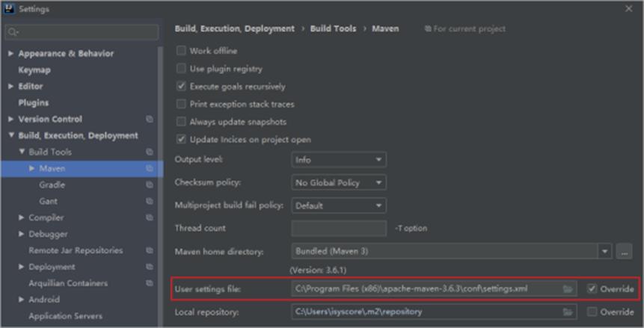Select Keymap in the settings sidebar
The width and height of the screenshot is (644, 328).
tap(34, 70)
